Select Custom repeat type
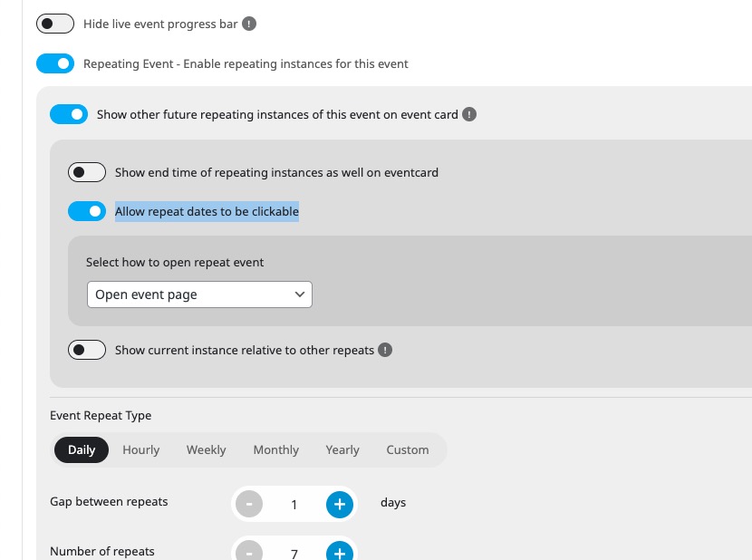This screenshot has height=560, width=752. [408, 449]
